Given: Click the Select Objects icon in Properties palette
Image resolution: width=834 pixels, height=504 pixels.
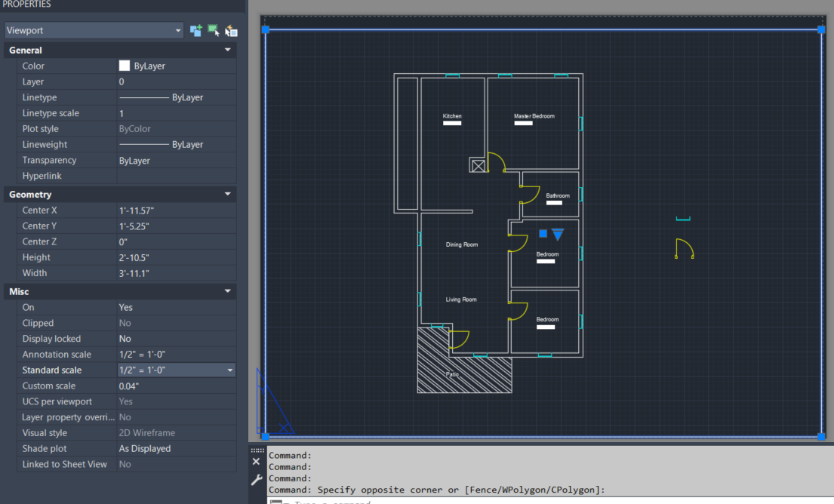Looking at the screenshot, I should [214, 30].
